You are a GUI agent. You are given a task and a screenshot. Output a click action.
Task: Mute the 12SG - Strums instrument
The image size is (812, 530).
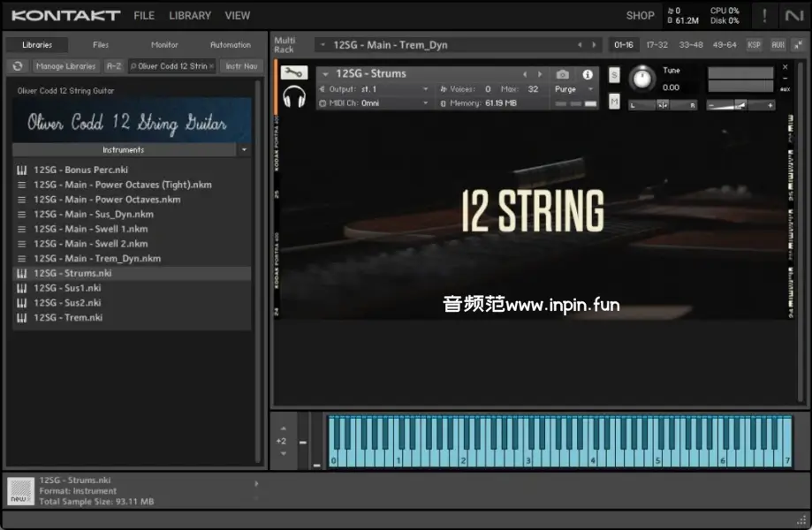pyautogui.click(x=614, y=102)
